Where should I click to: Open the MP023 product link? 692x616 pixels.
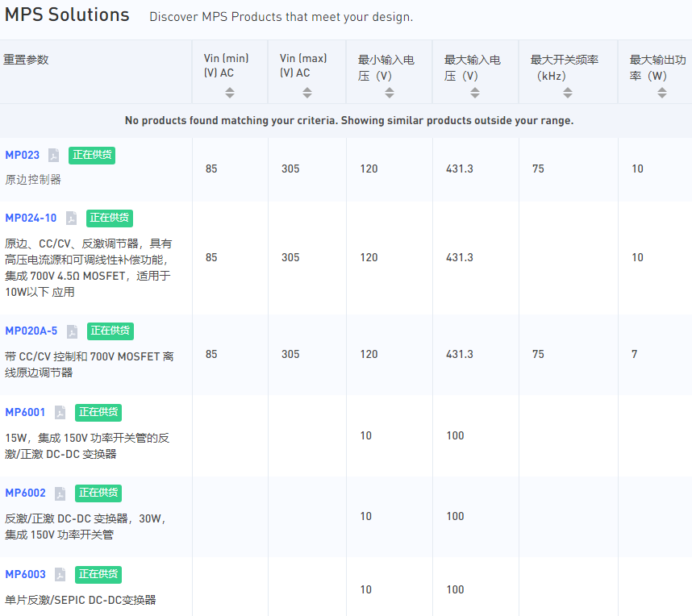click(22, 156)
